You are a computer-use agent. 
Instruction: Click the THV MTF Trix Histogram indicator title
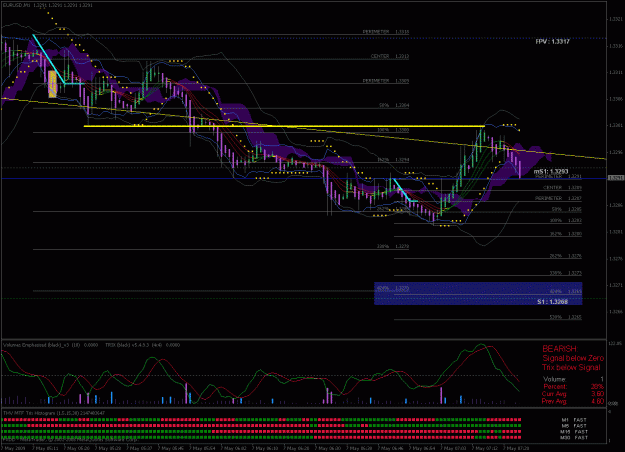point(54,413)
